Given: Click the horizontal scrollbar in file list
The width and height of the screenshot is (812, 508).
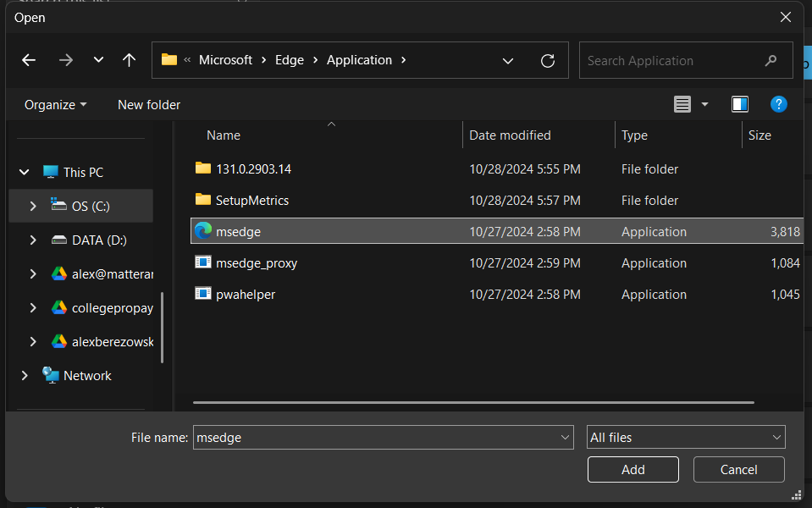Looking at the screenshot, I should click(472, 402).
